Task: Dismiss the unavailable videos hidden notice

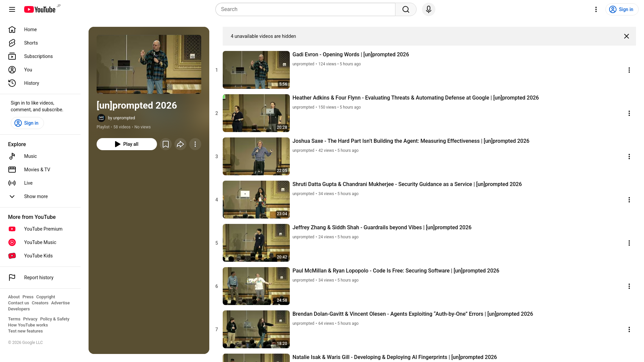Action: pyautogui.click(x=626, y=36)
